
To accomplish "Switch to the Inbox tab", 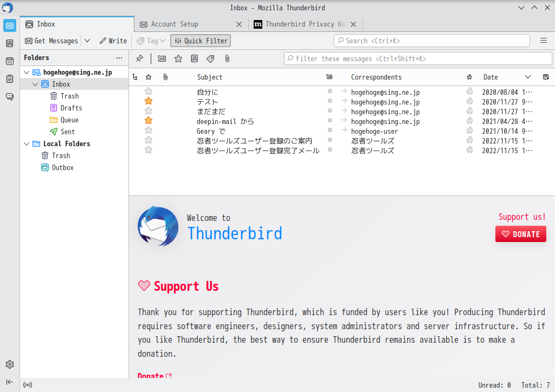I will point(77,24).
